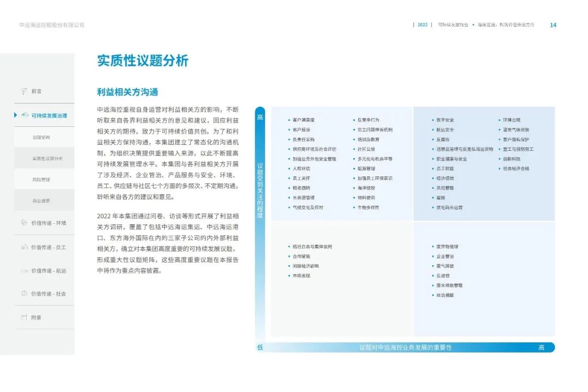
Task: Click the 人权评估 matrix item
Action: pos(301,169)
